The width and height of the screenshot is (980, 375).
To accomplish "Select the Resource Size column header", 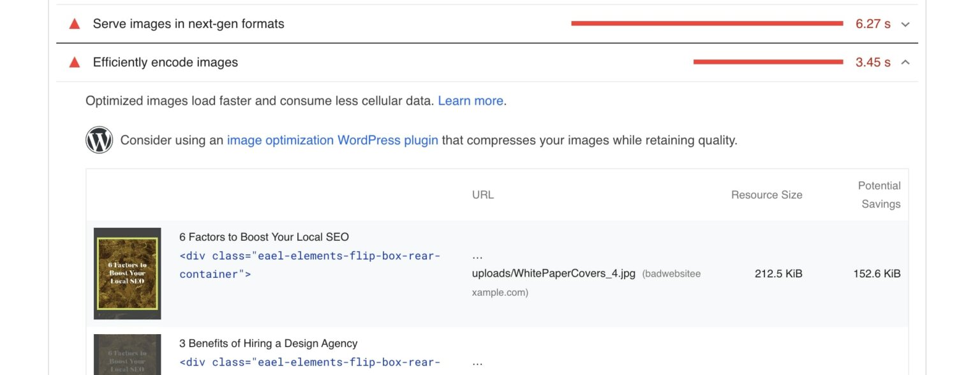I will [x=766, y=194].
